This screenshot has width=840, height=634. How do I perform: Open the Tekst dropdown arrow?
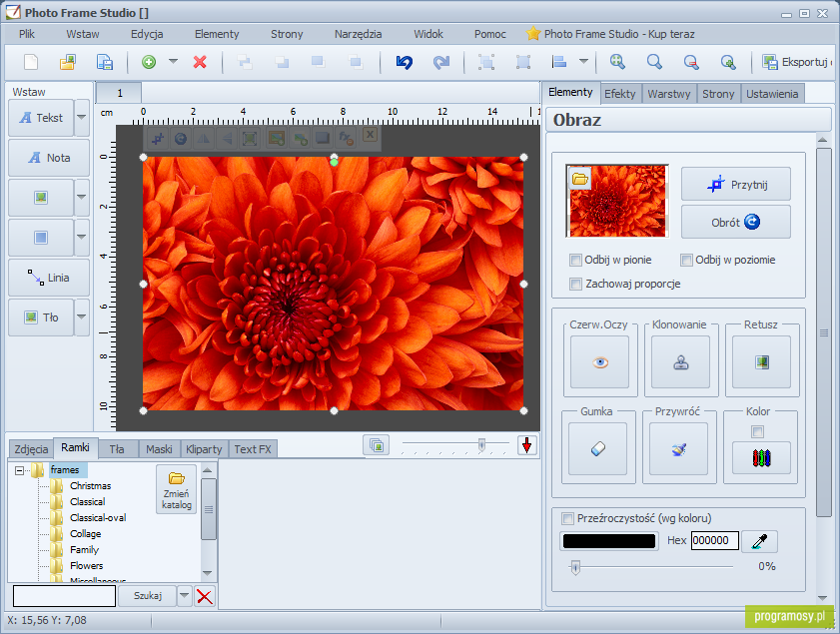(x=82, y=117)
